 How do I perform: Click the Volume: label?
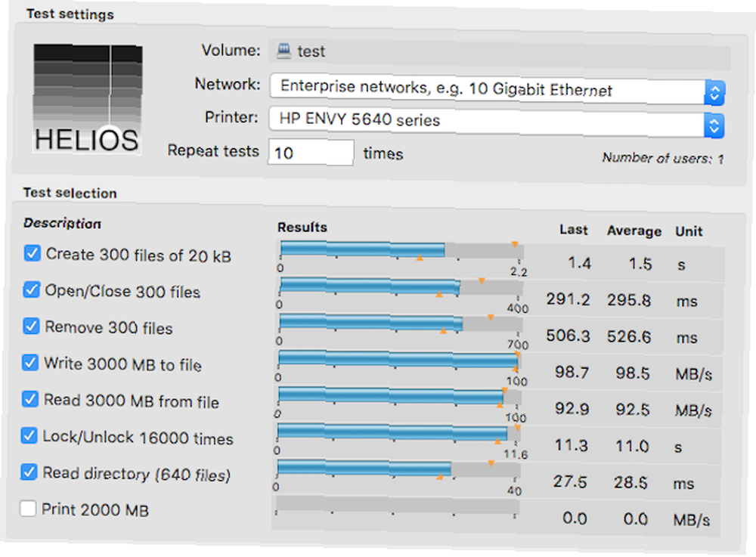231,50
